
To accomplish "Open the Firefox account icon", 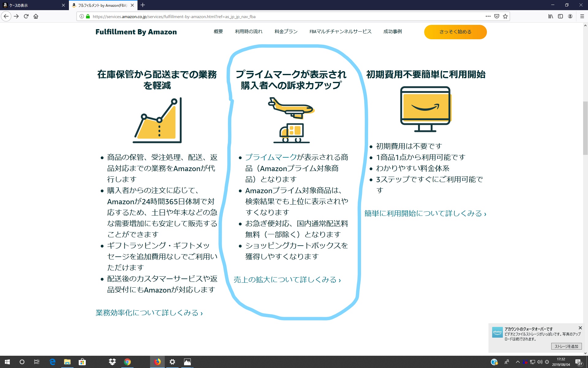I will coord(570,16).
